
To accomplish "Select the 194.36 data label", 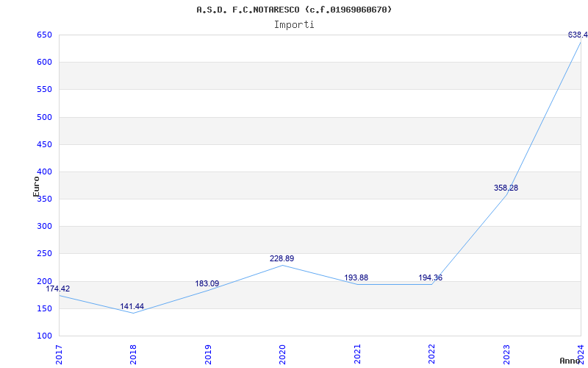I will click(x=431, y=277).
